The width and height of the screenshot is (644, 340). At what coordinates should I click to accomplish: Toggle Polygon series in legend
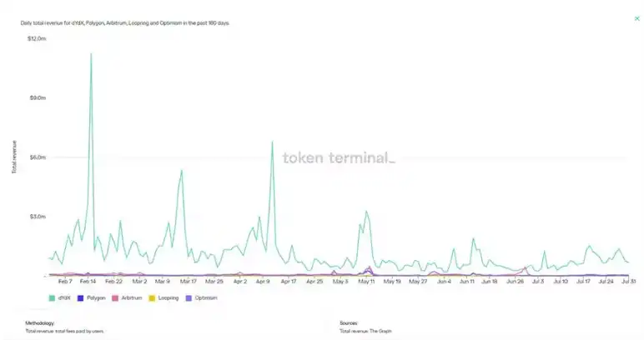[x=92, y=298]
